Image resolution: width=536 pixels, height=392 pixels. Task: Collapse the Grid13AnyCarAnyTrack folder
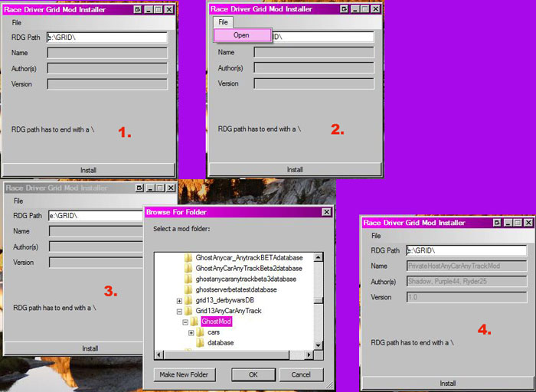pyautogui.click(x=179, y=312)
